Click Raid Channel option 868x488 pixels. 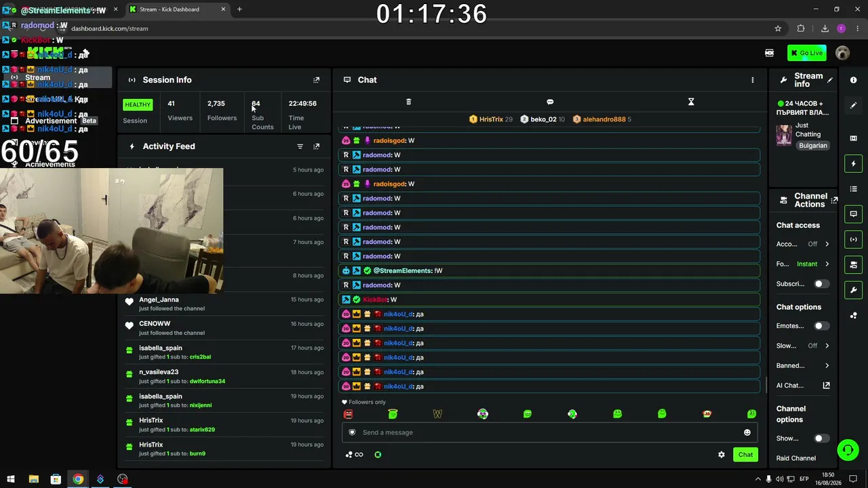796,458
